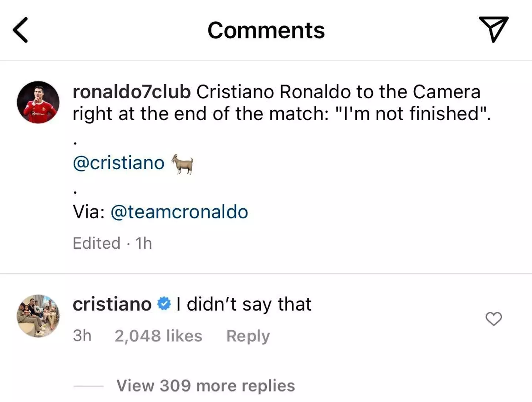Open the @cristiano mention link

point(119,163)
